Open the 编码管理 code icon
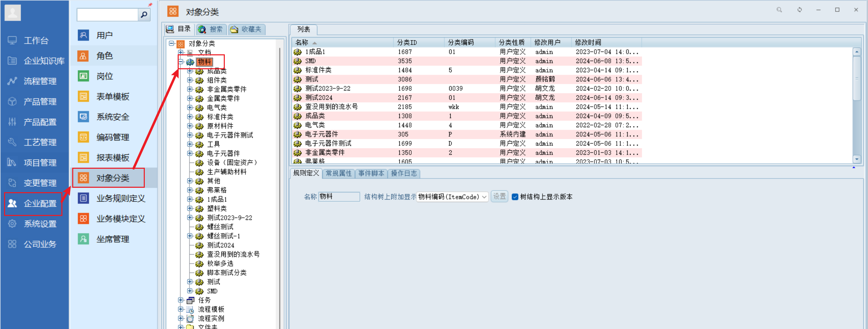The image size is (868, 329). pyautogui.click(x=83, y=137)
